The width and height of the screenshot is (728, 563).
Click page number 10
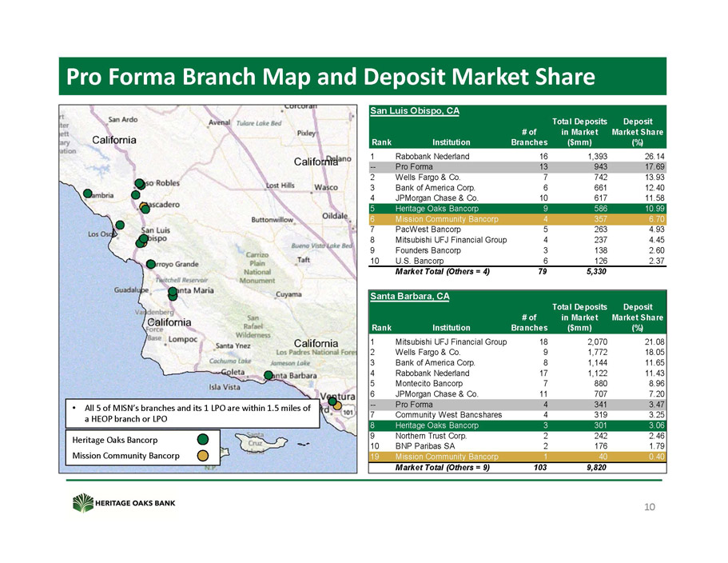650,507
